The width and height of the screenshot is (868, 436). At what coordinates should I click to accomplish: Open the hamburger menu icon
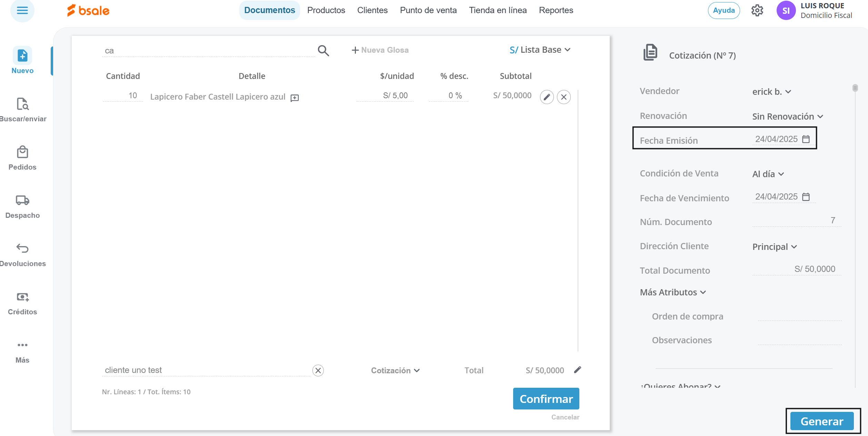[x=22, y=10]
